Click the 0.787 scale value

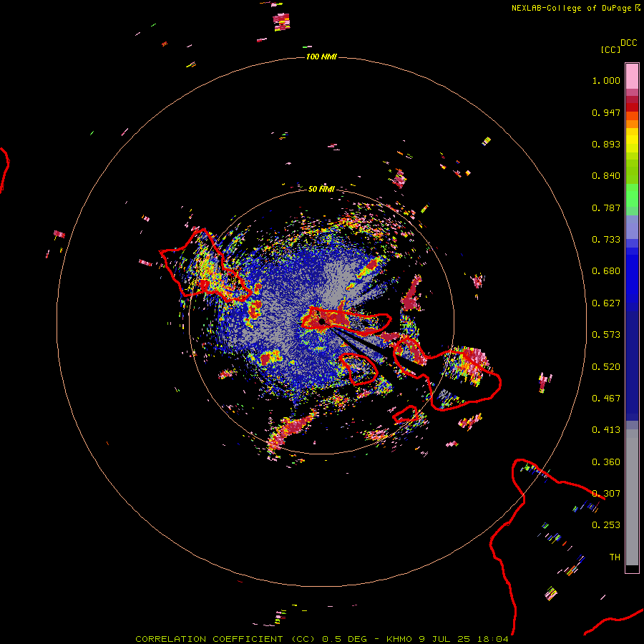606,208
